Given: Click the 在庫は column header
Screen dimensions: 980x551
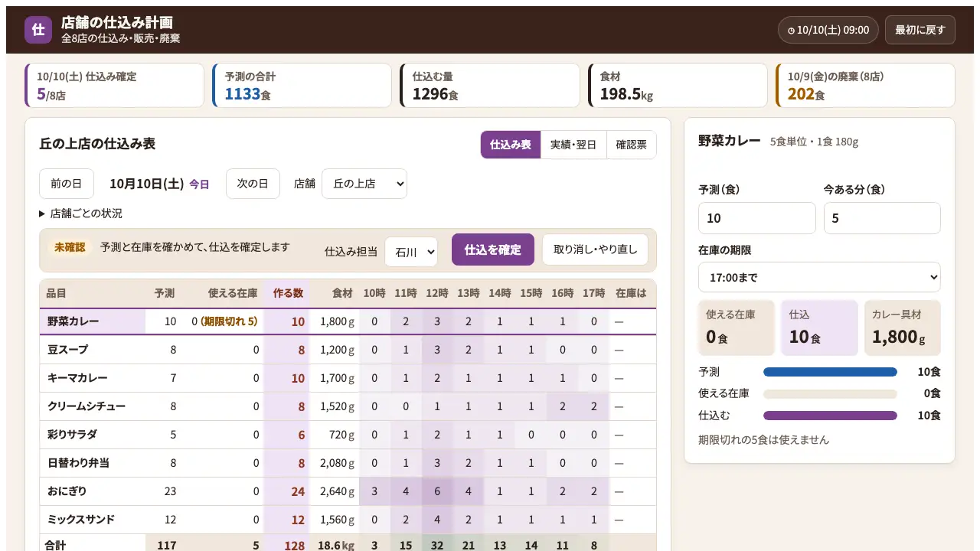Looking at the screenshot, I should click(631, 293).
